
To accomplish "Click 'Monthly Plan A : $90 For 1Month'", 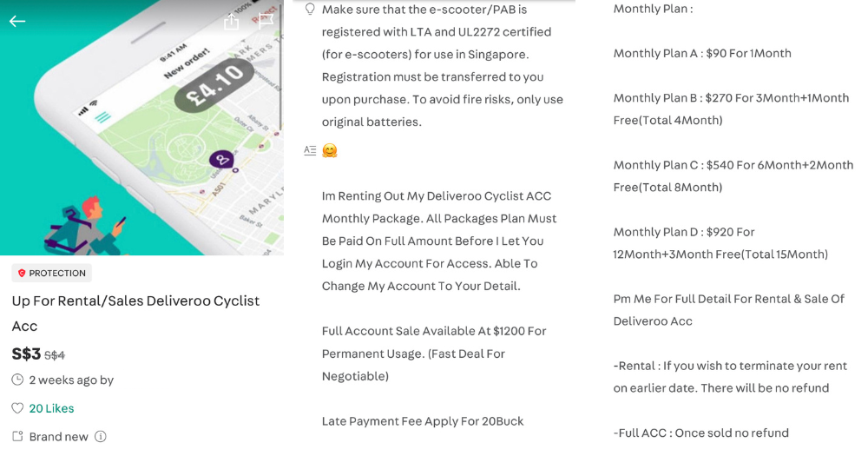I will click(x=702, y=54).
